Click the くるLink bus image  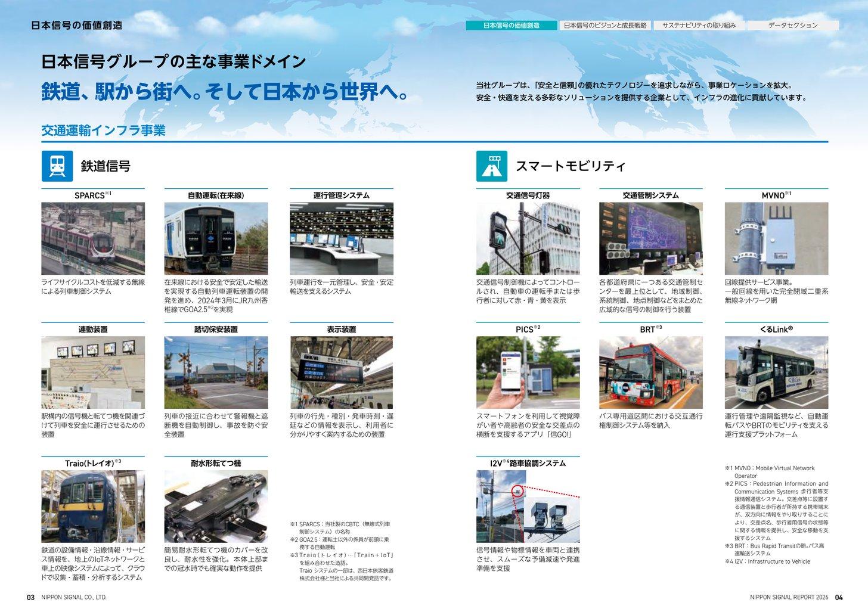coord(777,372)
